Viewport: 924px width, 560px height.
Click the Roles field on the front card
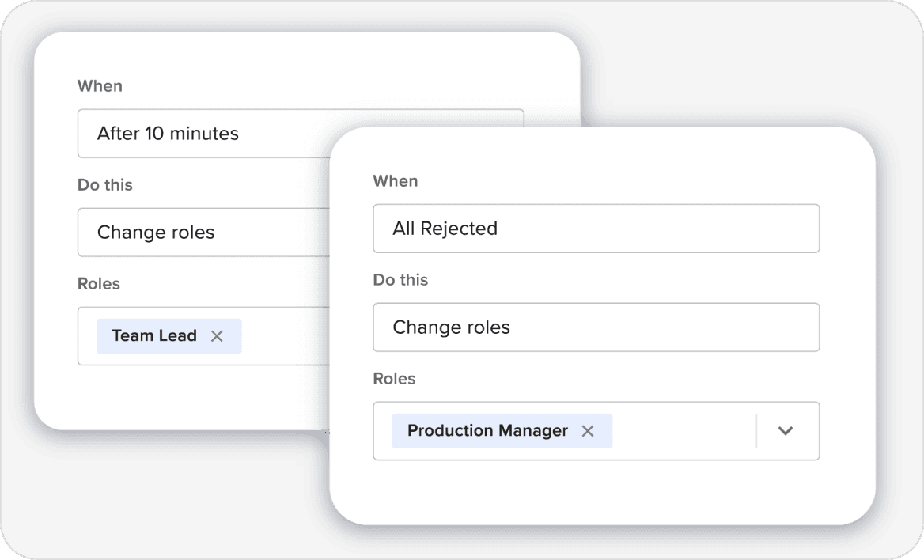(x=596, y=430)
